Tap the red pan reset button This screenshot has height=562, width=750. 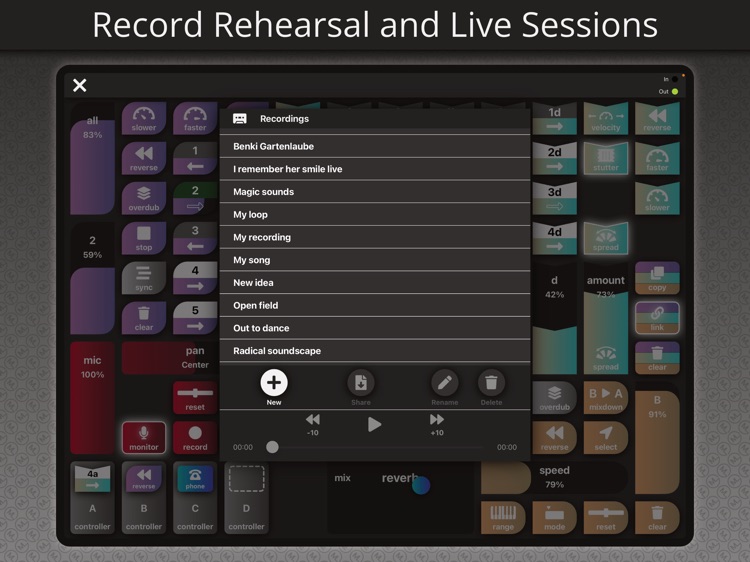[x=195, y=397]
